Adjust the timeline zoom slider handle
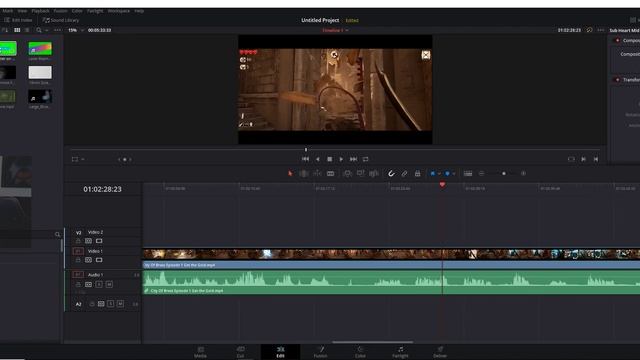The width and height of the screenshot is (640, 360). (x=504, y=173)
